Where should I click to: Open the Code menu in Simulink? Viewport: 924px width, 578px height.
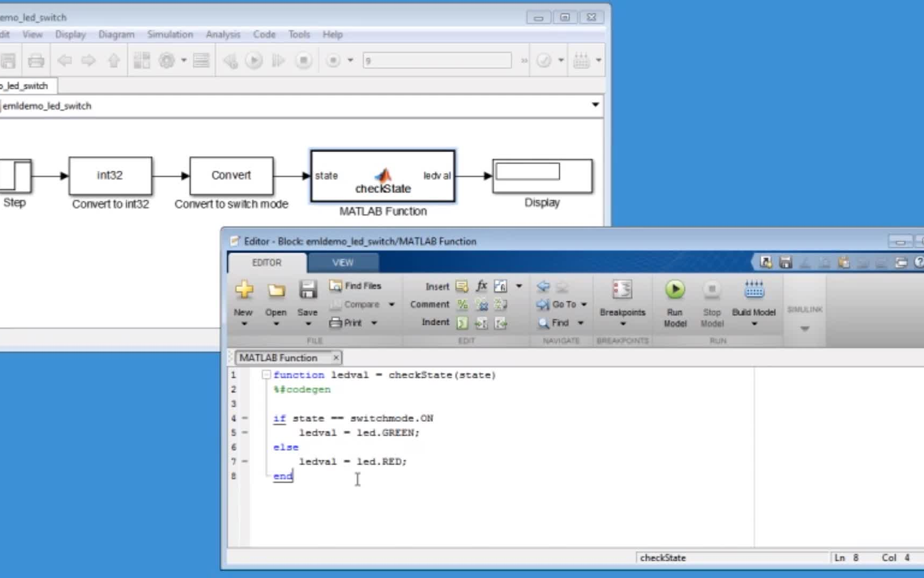(x=264, y=34)
